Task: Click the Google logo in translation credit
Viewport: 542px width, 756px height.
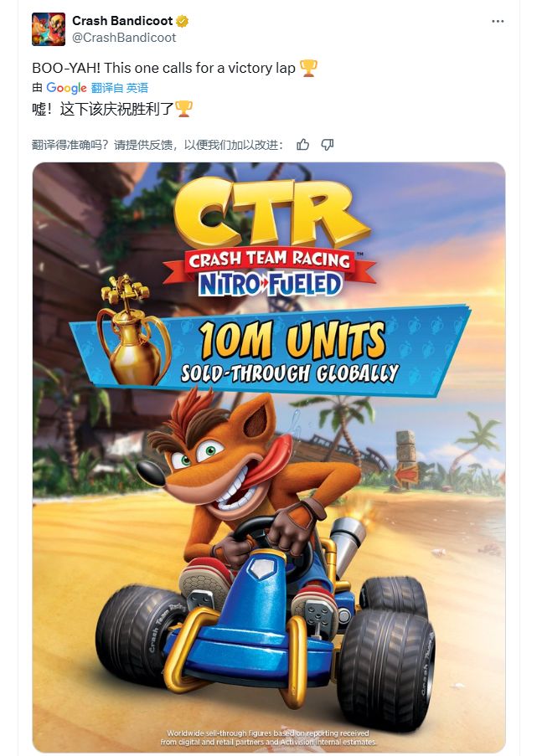Action: 67,88
